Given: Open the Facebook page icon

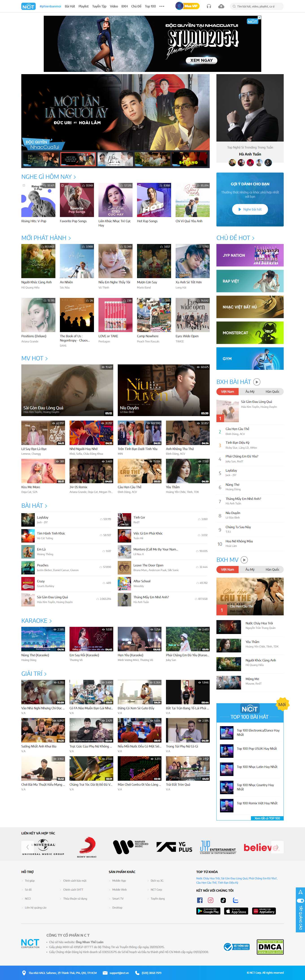Looking at the screenshot, I should coord(199,900).
